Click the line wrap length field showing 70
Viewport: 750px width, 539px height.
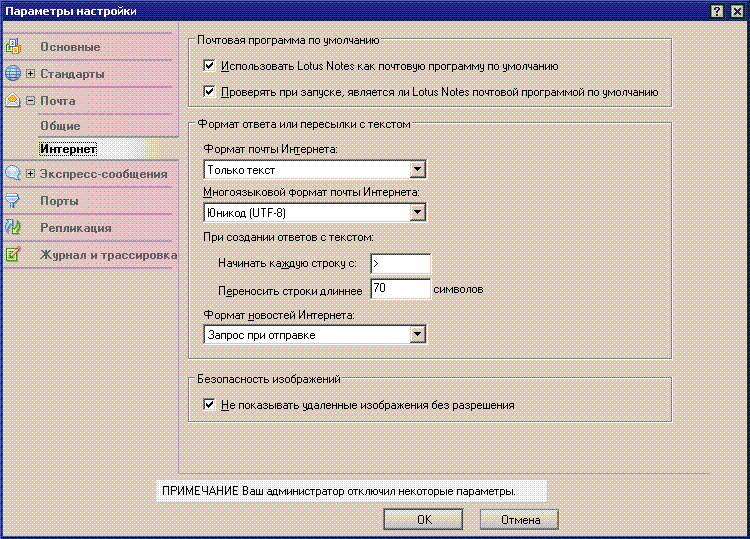click(x=400, y=288)
